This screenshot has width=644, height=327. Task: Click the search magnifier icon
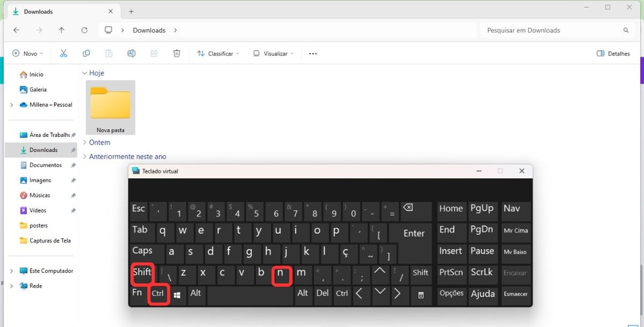click(x=626, y=30)
